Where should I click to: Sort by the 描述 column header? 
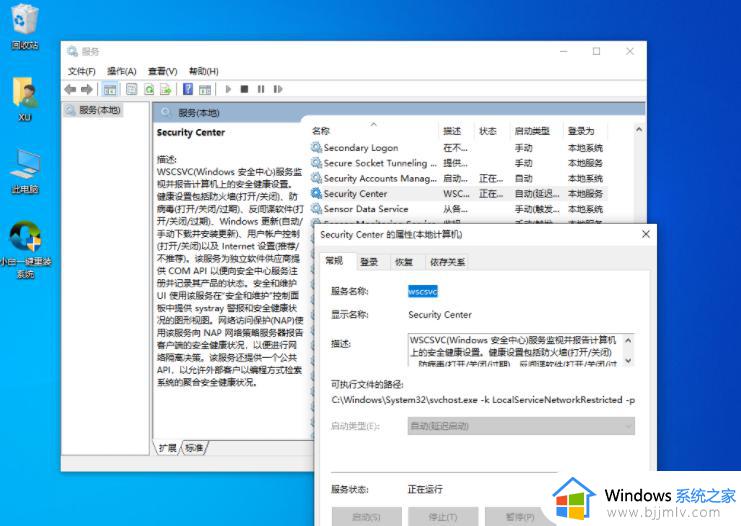pos(457,131)
